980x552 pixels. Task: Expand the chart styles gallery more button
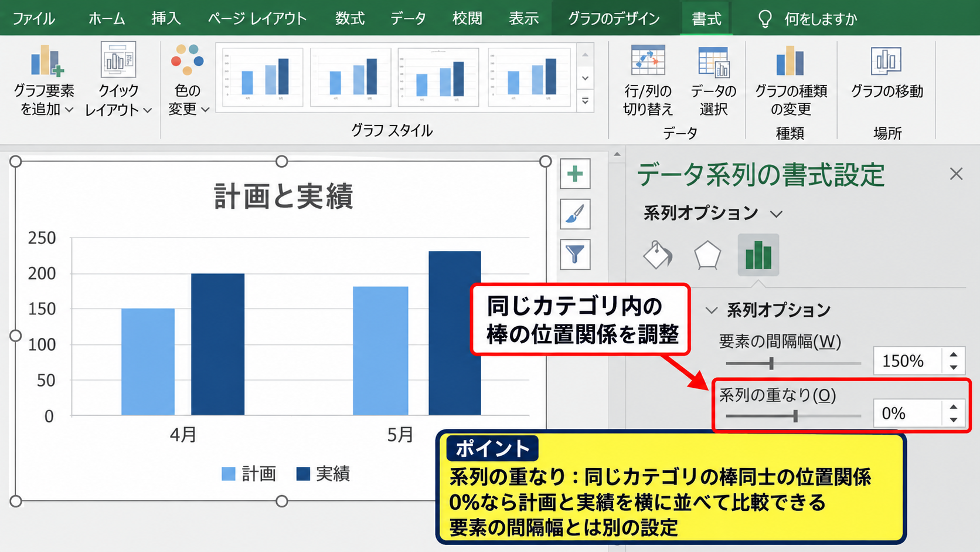tap(586, 101)
